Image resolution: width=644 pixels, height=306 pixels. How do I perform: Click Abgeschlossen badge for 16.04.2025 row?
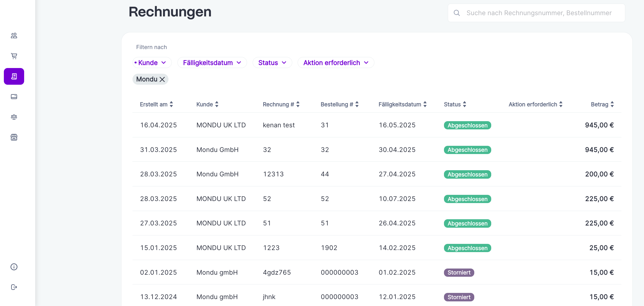click(x=467, y=125)
